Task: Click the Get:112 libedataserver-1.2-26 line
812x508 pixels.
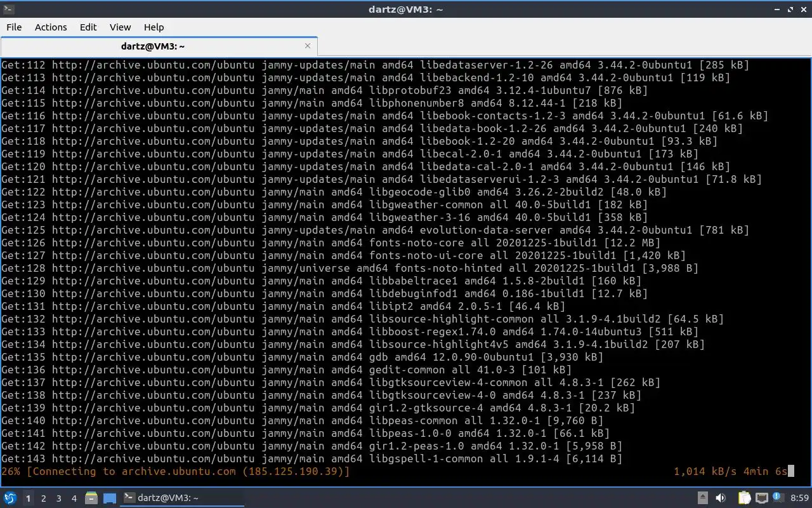Action: pyautogui.click(x=375, y=65)
